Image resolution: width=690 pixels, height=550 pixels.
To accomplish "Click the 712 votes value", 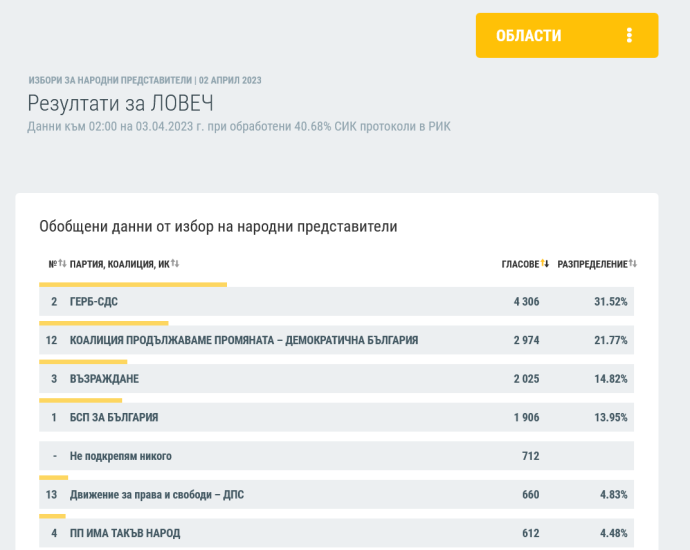I will point(531,456).
